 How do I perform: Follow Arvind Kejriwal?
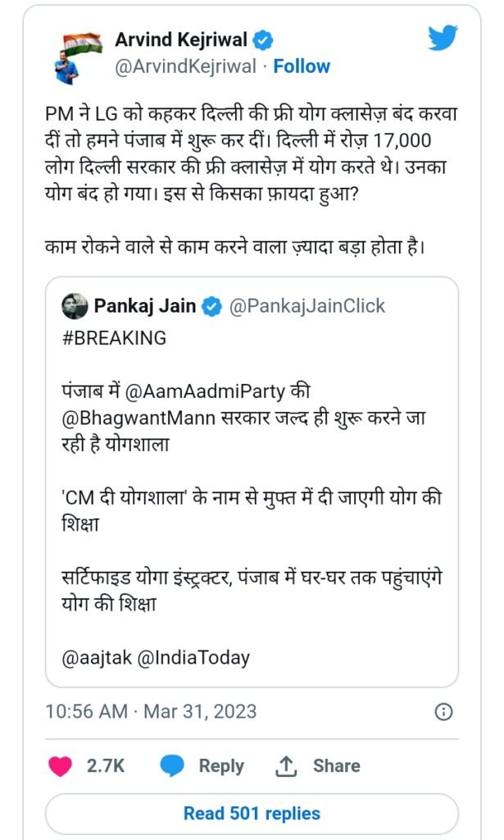point(302,66)
